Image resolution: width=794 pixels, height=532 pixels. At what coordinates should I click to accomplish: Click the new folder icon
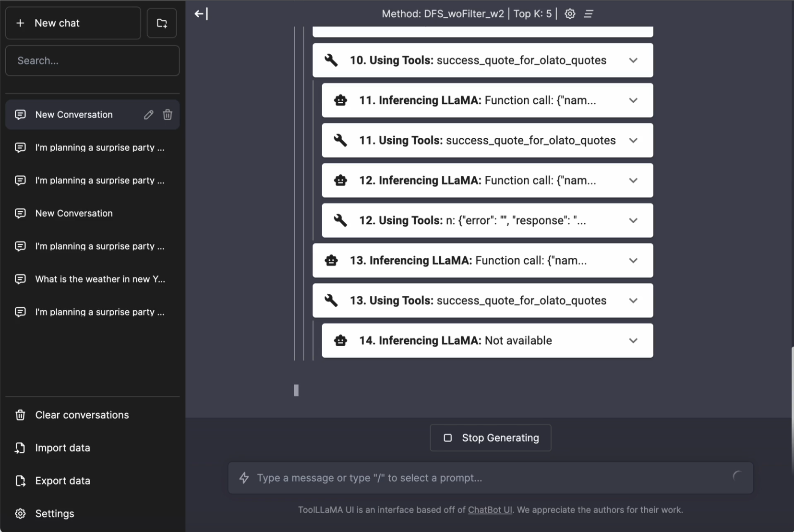pyautogui.click(x=162, y=23)
